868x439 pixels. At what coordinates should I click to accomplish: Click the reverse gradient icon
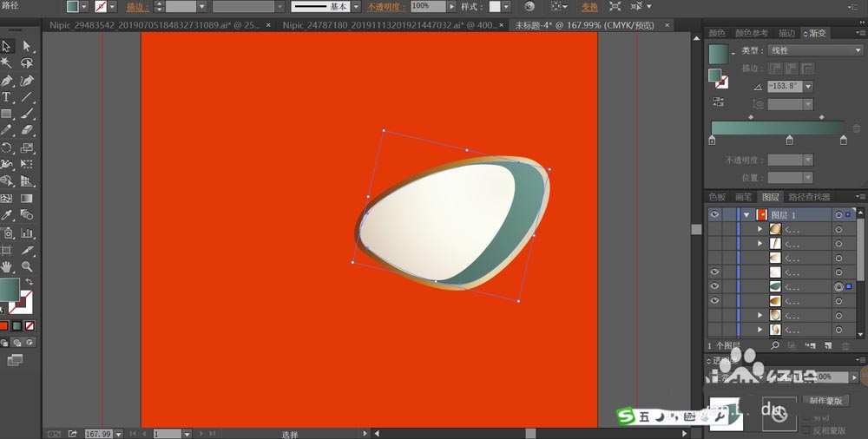pyautogui.click(x=719, y=102)
